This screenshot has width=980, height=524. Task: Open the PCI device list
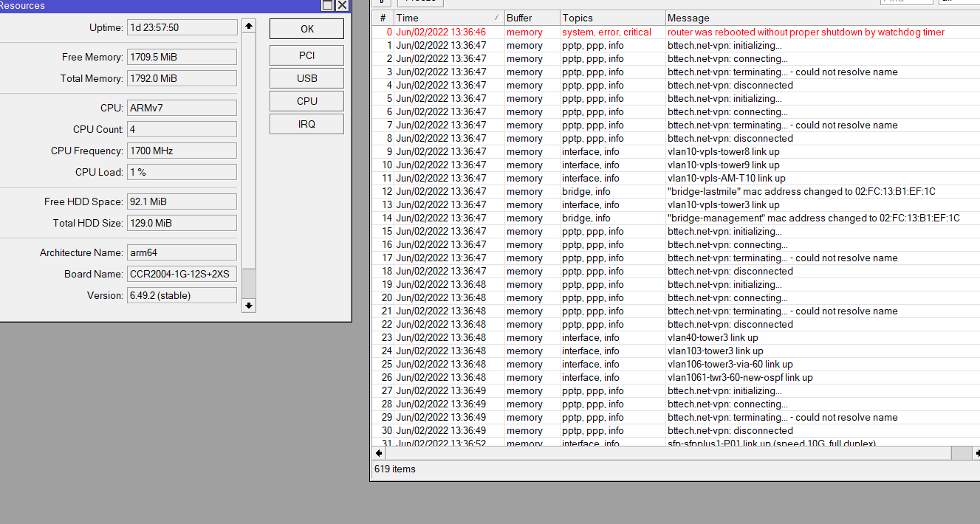click(306, 55)
